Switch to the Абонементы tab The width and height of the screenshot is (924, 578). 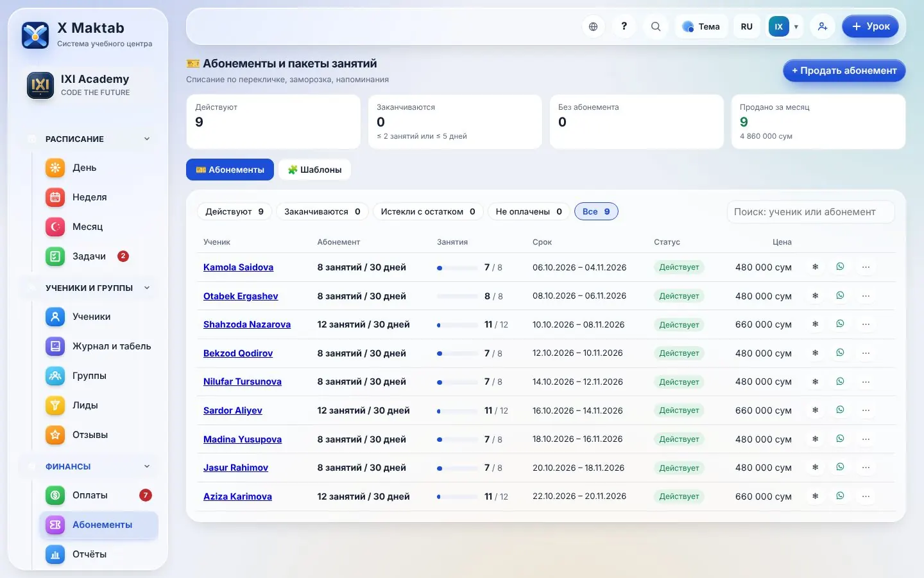pyautogui.click(x=230, y=170)
